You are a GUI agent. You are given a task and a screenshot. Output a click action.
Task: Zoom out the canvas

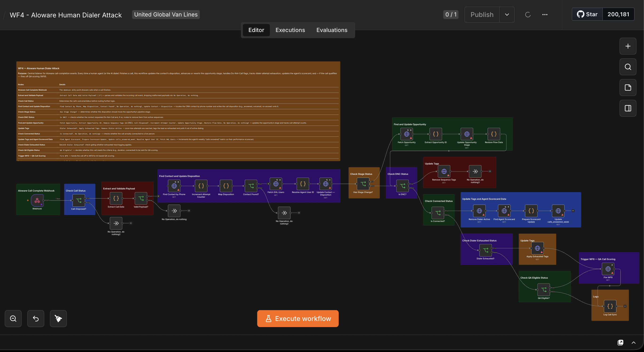13,319
